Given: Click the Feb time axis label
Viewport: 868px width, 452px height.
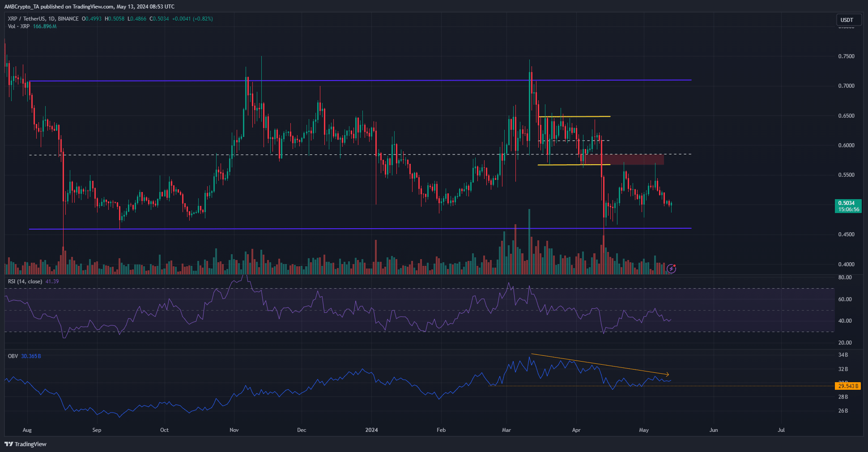Looking at the screenshot, I should (441, 430).
